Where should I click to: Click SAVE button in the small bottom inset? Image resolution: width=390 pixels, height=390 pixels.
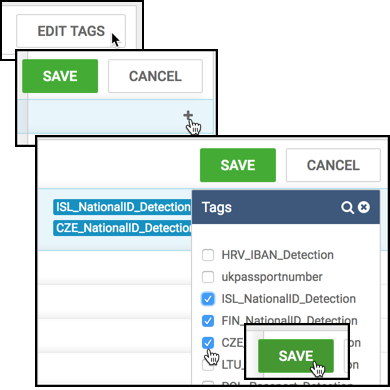point(296,356)
